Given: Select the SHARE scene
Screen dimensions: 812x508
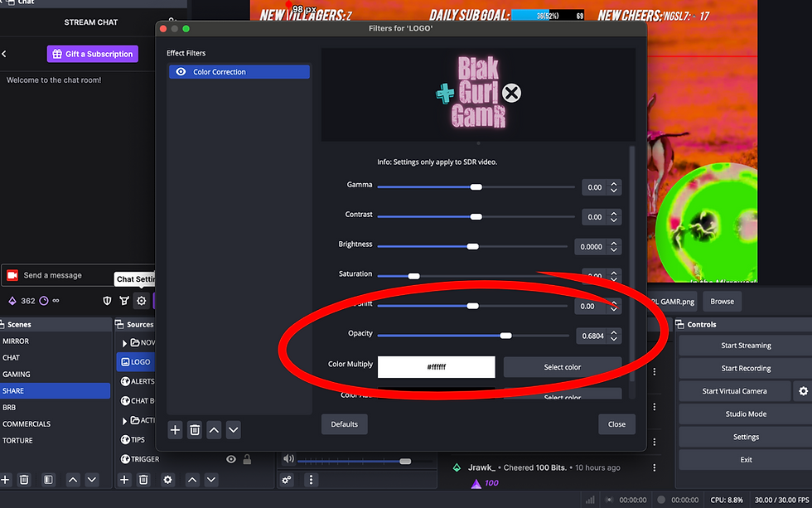Looking at the screenshot, I should 55,391.
